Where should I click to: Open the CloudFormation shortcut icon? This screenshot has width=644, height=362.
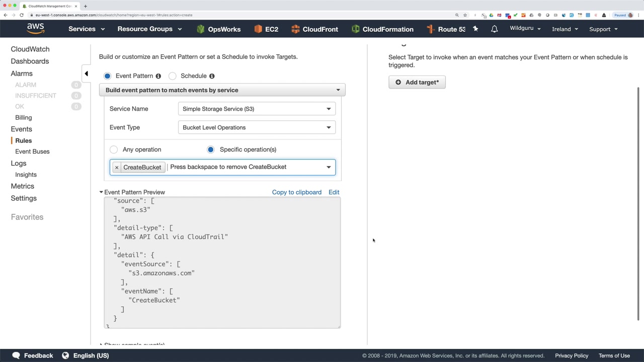(x=356, y=29)
